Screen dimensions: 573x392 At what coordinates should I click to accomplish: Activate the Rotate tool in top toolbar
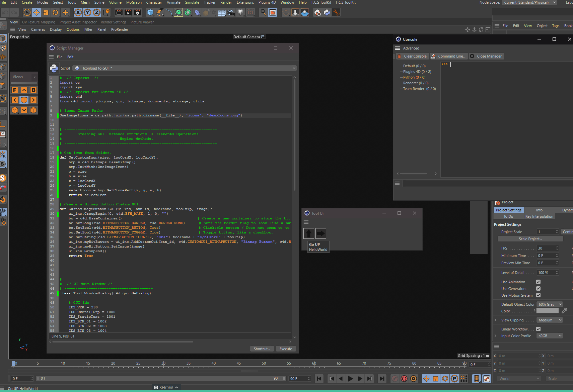[55, 13]
